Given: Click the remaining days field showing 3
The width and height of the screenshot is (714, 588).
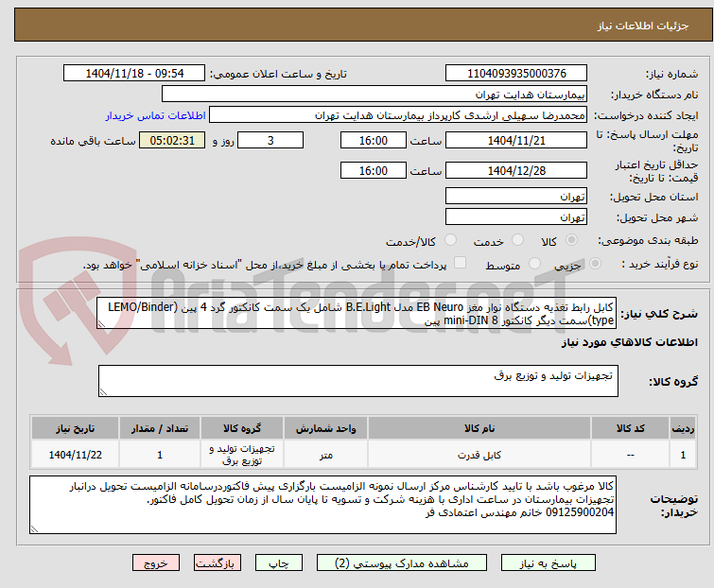Looking at the screenshot, I should (x=270, y=140).
